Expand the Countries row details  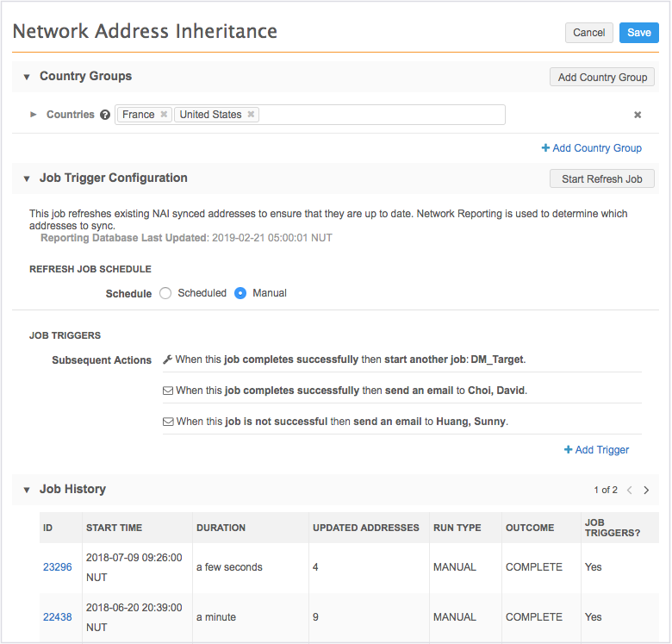pos(34,115)
